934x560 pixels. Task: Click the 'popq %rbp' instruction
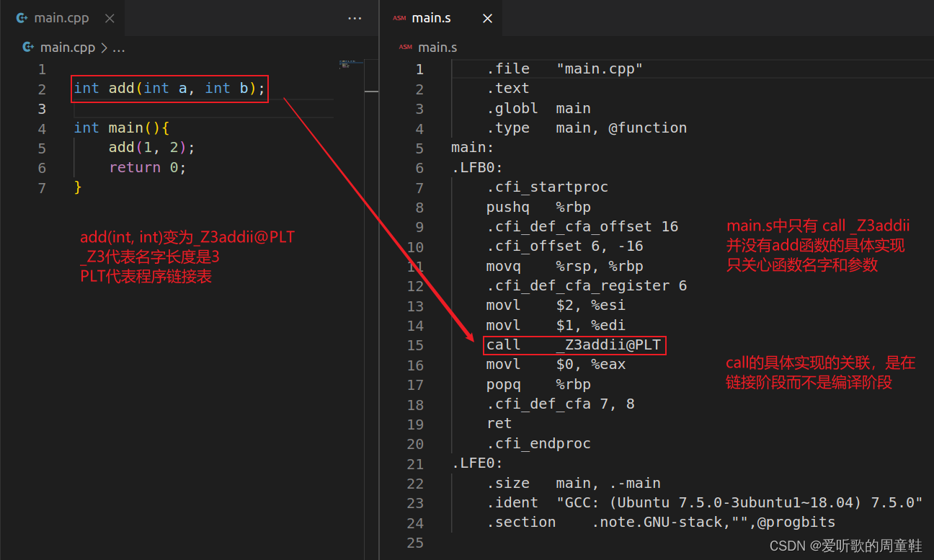click(x=538, y=384)
